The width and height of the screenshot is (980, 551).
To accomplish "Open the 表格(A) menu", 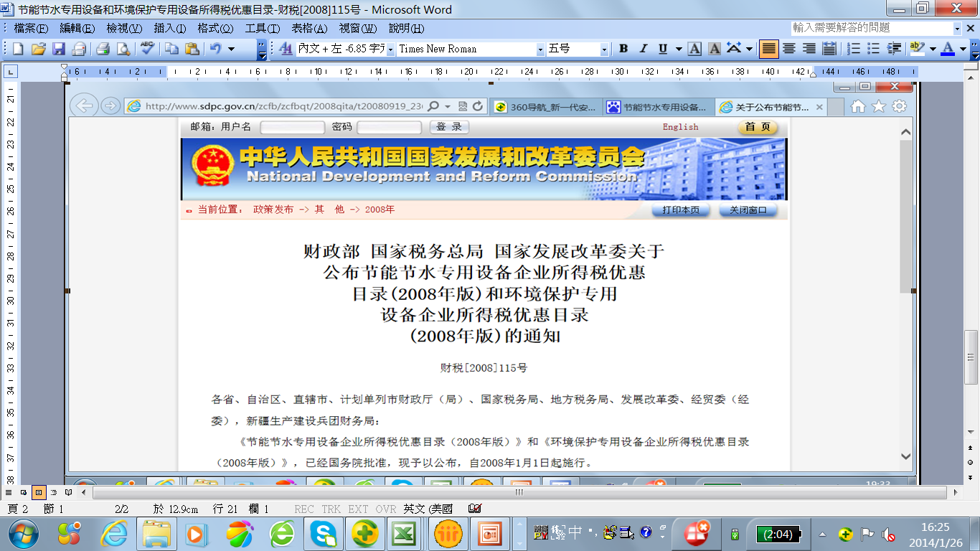I will click(309, 29).
